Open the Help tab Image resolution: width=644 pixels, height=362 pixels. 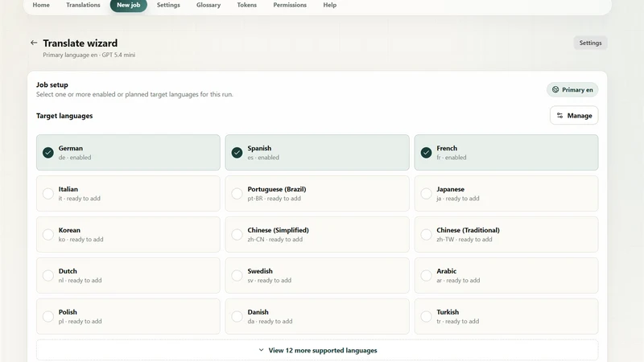(330, 5)
